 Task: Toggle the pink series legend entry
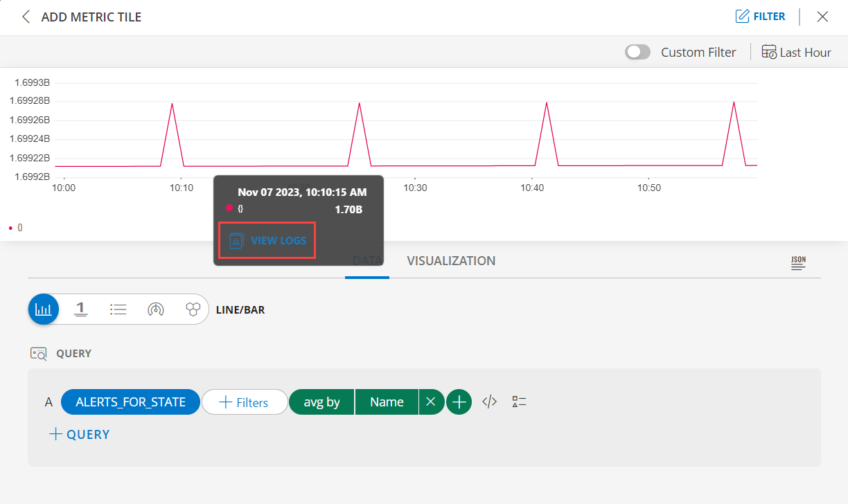[x=15, y=227]
